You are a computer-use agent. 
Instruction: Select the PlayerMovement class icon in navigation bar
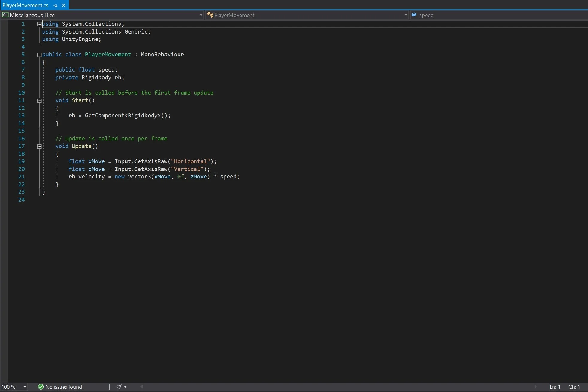click(211, 15)
